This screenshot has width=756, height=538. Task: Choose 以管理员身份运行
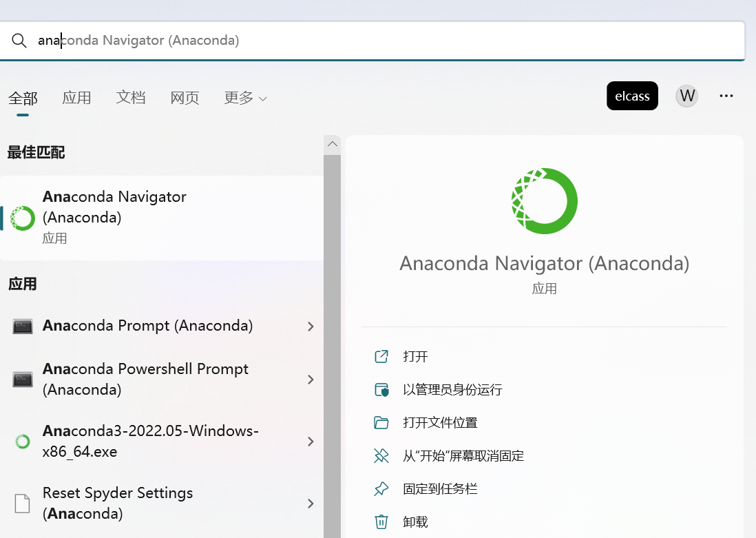pyautogui.click(x=452, y=389)
